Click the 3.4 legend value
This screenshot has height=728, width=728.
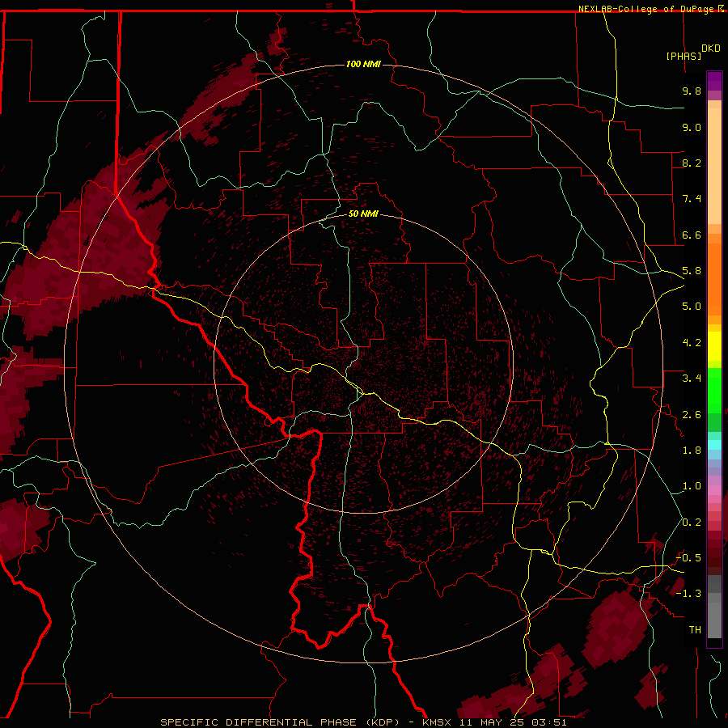(x=692, y=379)
